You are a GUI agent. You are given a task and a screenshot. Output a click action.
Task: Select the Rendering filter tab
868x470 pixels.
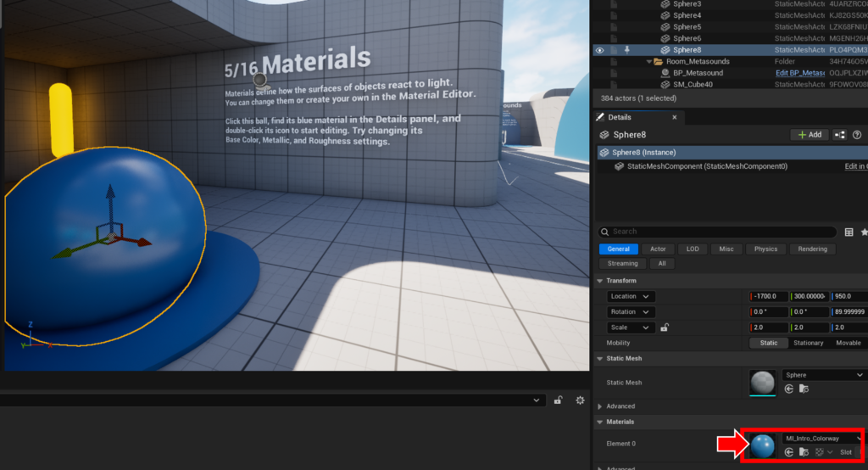[x=812, y=249]
